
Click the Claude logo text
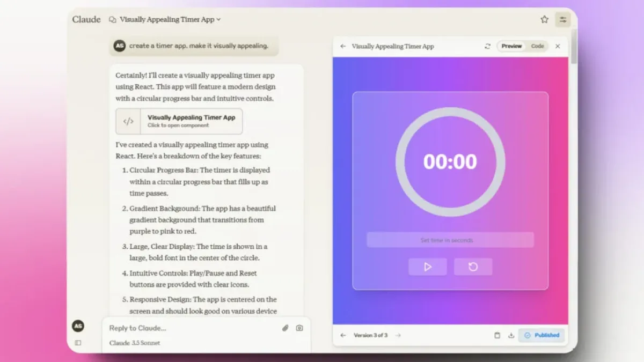pyautogui.click(x=86, y=19)
